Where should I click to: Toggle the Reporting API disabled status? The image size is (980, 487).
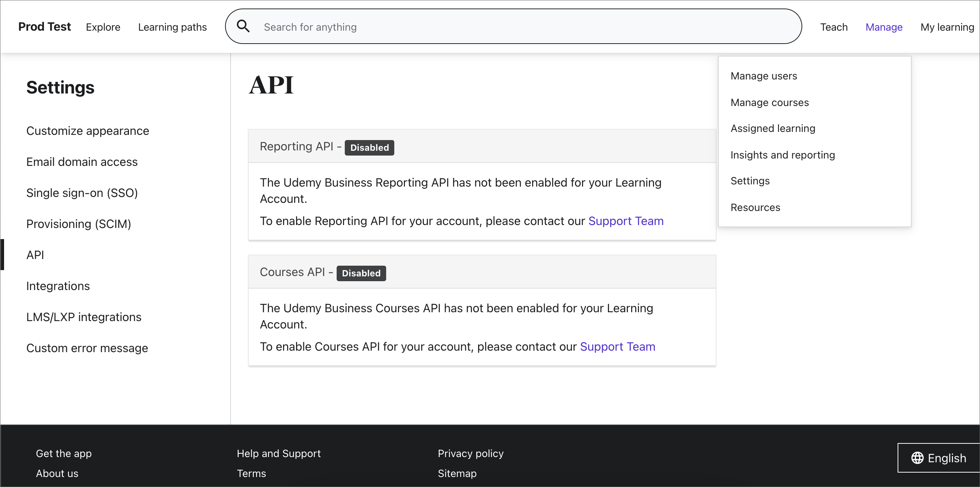[370, 147]
